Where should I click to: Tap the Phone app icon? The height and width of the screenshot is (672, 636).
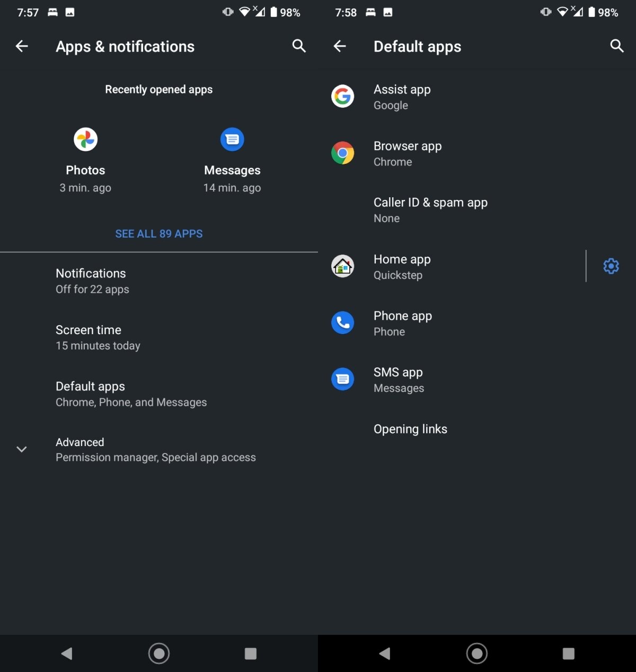[x=342, y=322]
